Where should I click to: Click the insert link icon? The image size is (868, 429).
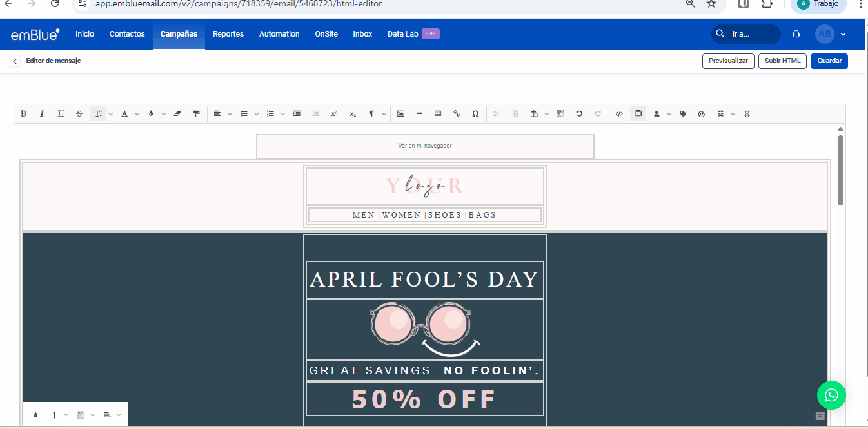click(457, 114)
